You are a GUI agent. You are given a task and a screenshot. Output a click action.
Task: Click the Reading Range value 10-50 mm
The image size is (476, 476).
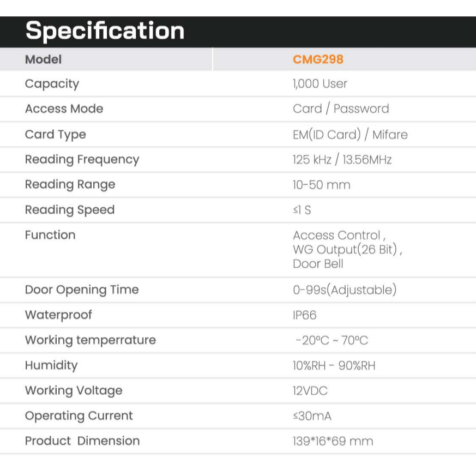point(321,185)
